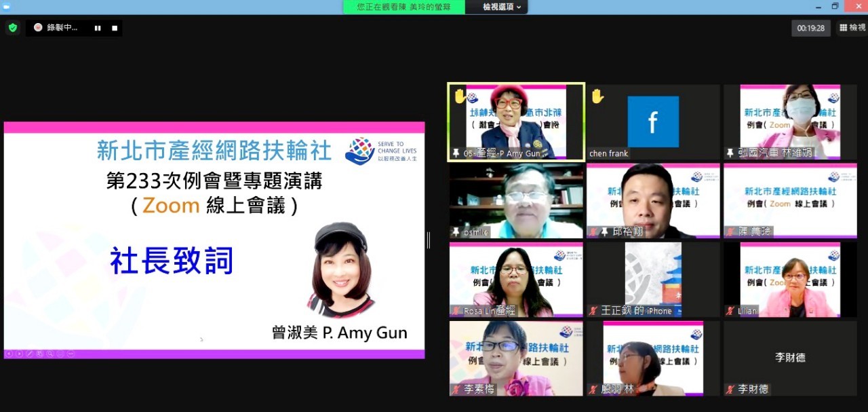Image resolution: width=868 pixels, height=412 pixels.
Task: Open more options in slideshow toolbar
Action: (71, 354)
